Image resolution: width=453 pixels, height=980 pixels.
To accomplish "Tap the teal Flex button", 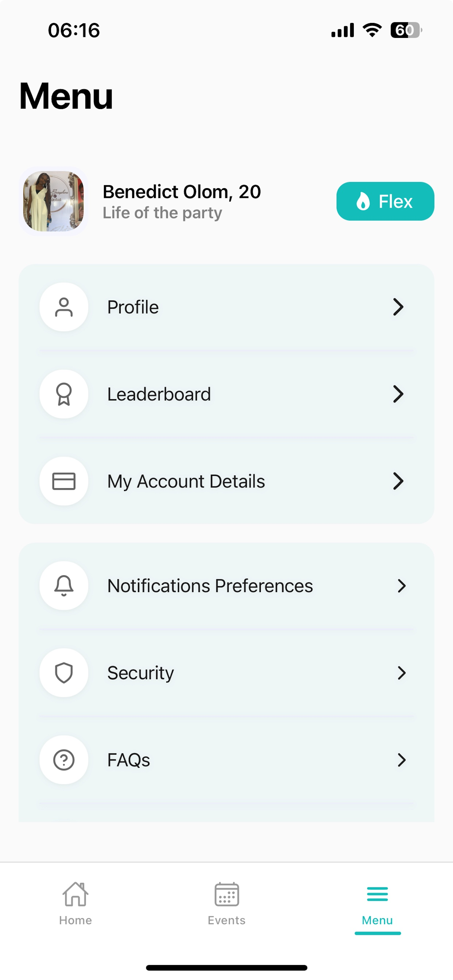I will (x=385, y=201).
